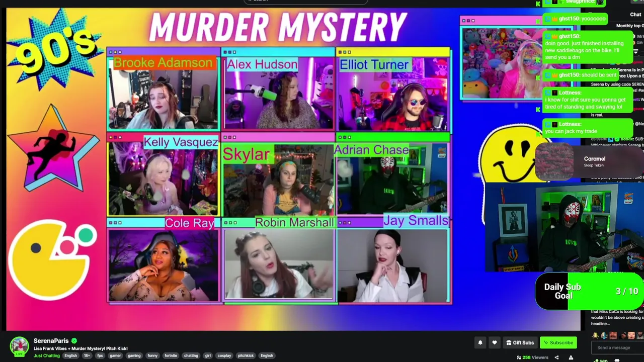
Task: Open the SerenaParis channel name link
Action: point(51,341)
